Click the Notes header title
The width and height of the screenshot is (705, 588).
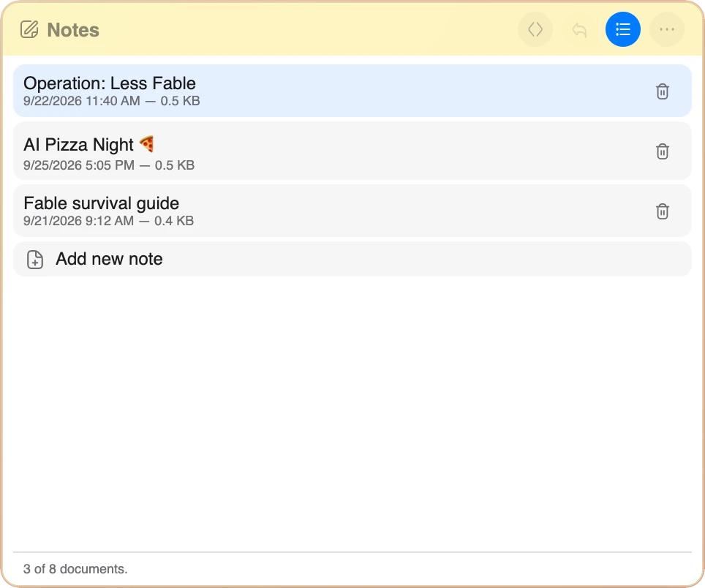(73, 30)
